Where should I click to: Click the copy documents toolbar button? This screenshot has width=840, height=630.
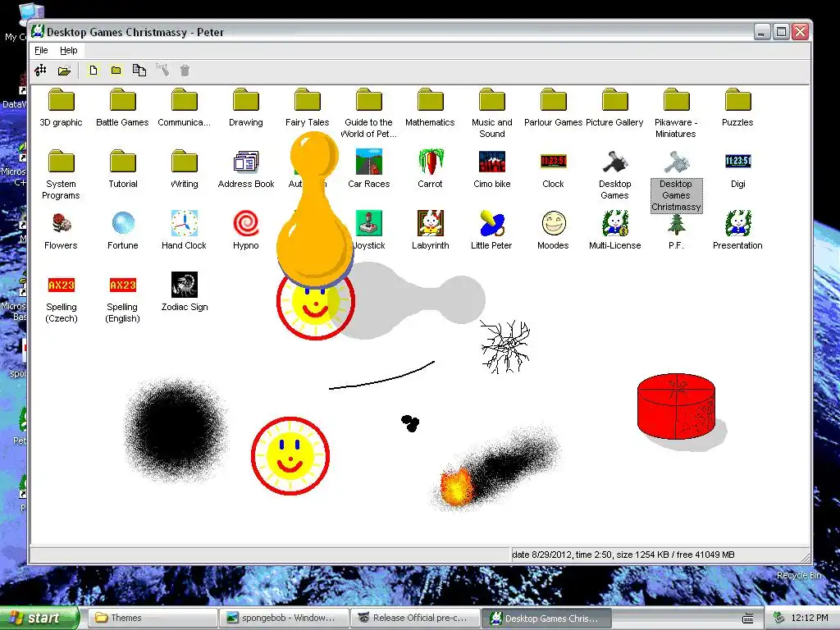[x=139, y=71]
